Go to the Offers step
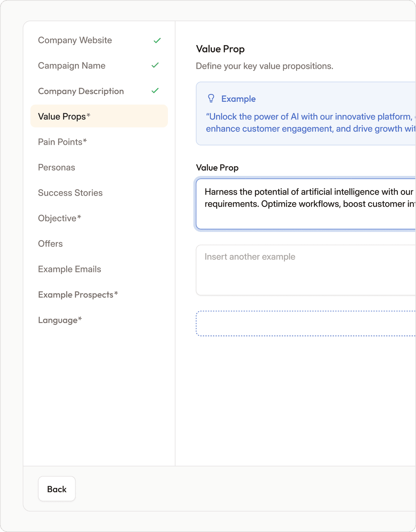This screenshot has width=416, height=532. click(x=99, y=244)
